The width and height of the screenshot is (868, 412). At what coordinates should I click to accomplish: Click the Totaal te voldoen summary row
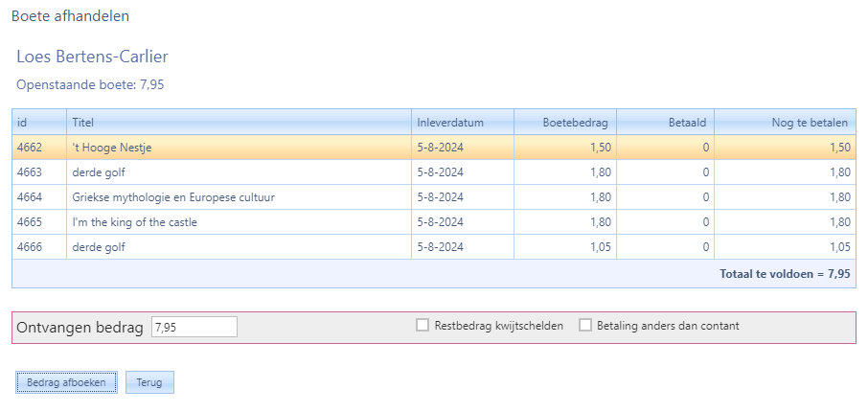click(x=784, y=273)
